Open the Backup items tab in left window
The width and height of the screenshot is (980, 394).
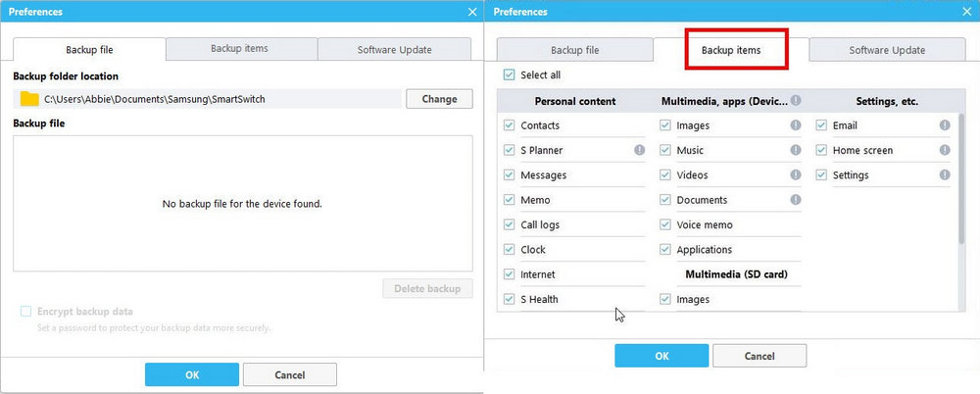pos(240,48)
